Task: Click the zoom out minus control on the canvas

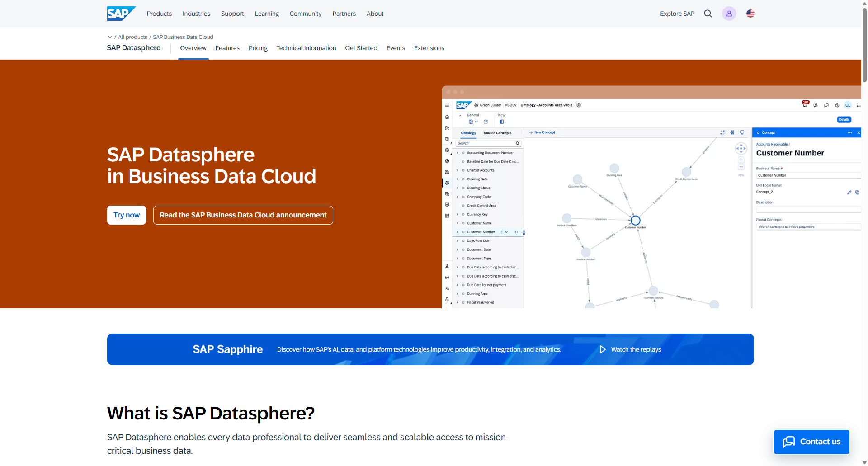Action: [741, 167]
